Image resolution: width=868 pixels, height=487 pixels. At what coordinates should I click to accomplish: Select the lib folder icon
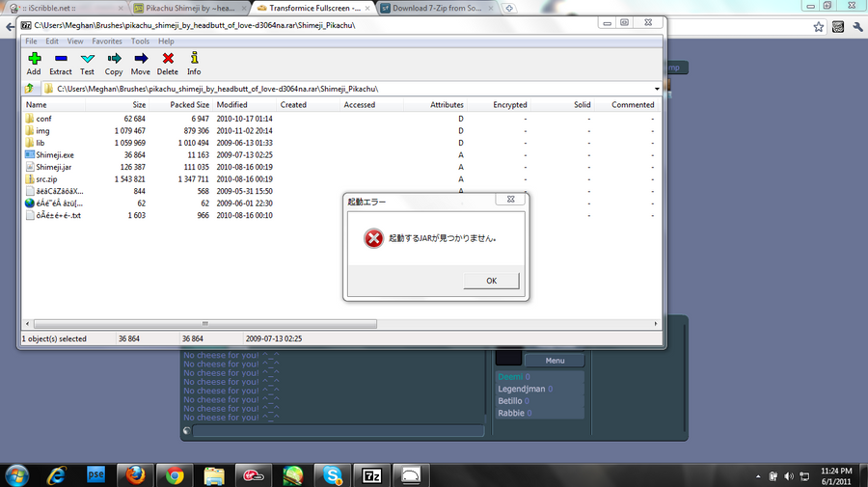click(x=30, y=143)
